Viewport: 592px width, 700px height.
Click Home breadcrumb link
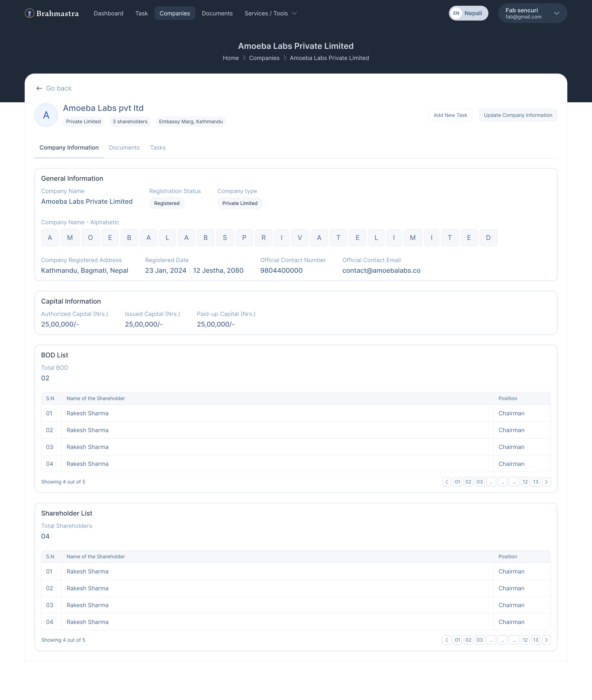point(231,58)
